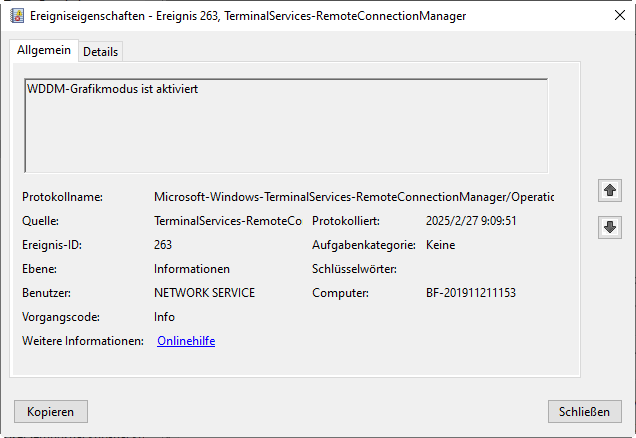The width and height of the screenshot is (636, 438).
Task: Click the Protokollname value field
Action: pos(352,197)
